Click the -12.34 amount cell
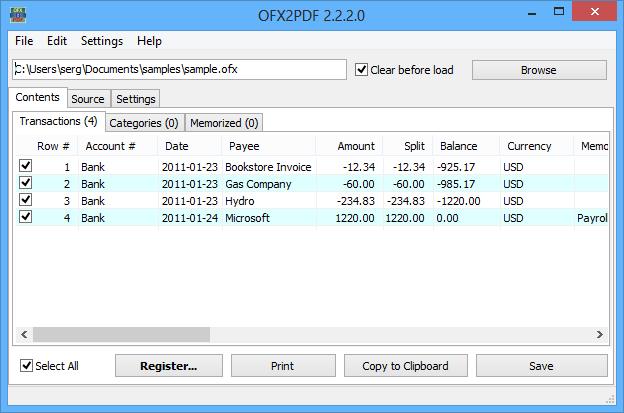The image size is (624, 413). click(x=350, y=167)
